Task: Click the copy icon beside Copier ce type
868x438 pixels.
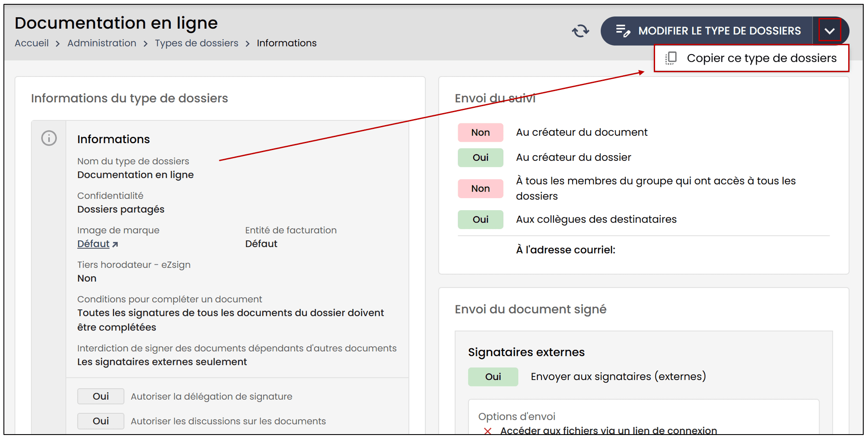Action: tap(671, 58)
